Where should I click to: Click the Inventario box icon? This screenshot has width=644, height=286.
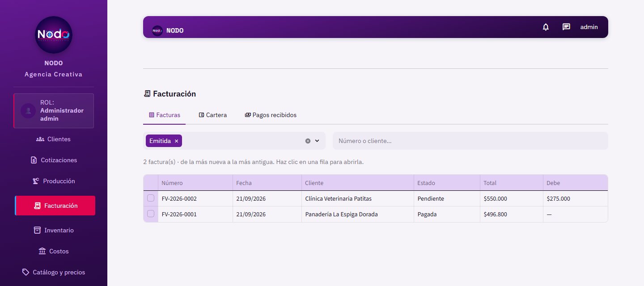38,230
